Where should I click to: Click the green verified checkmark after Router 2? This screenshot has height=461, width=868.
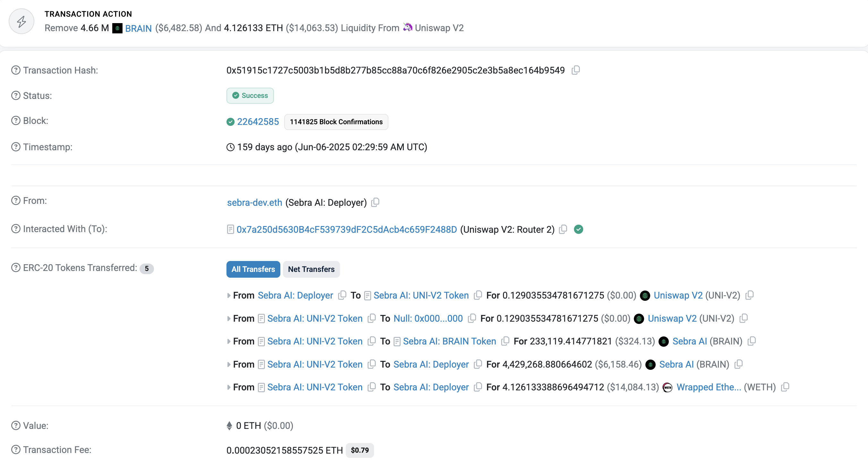[x=579, y=229]
